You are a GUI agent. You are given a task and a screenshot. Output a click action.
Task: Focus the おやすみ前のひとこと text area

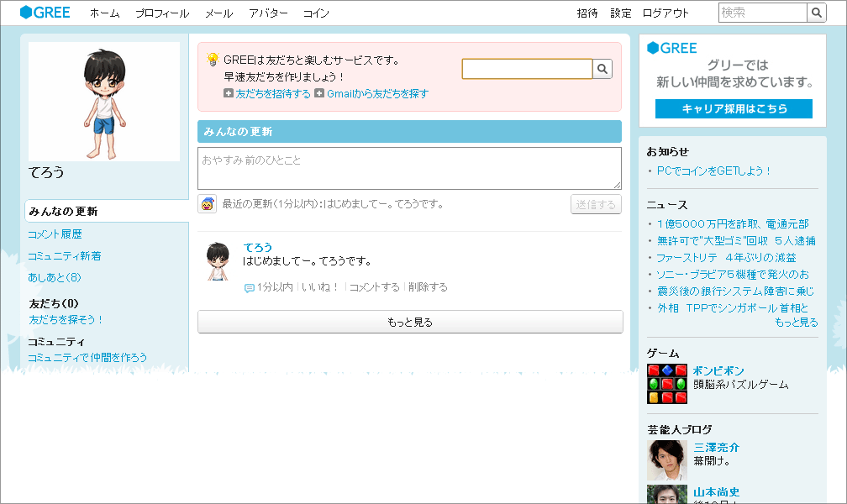(x=409, y=168)
